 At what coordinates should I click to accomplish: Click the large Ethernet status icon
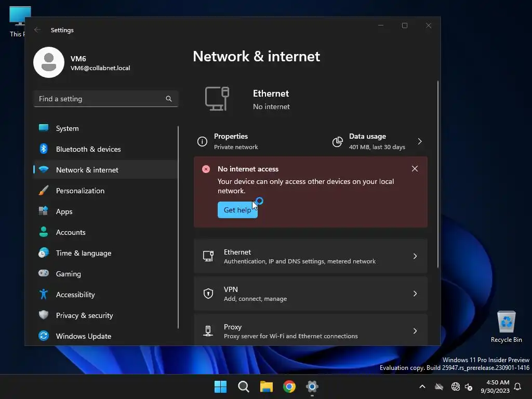217,99
